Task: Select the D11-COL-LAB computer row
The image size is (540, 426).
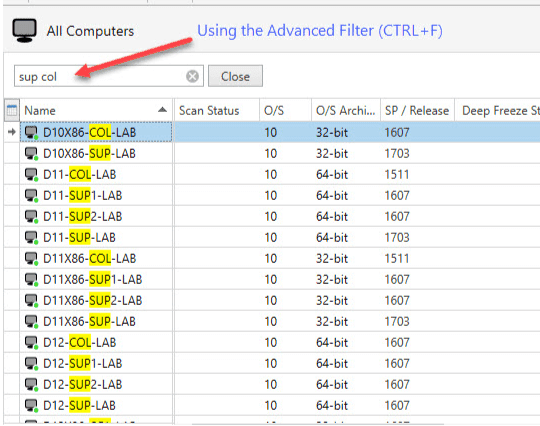Action: 272,175
